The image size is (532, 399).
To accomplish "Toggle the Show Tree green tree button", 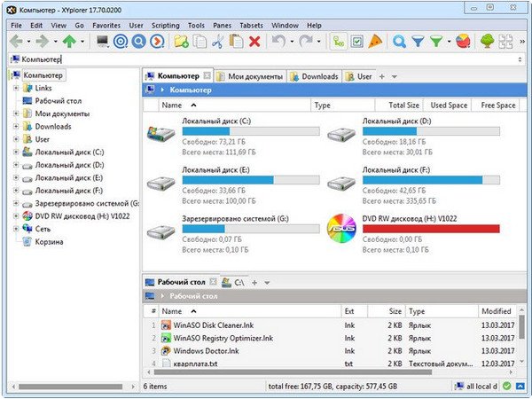I will [x=487, y=42].
